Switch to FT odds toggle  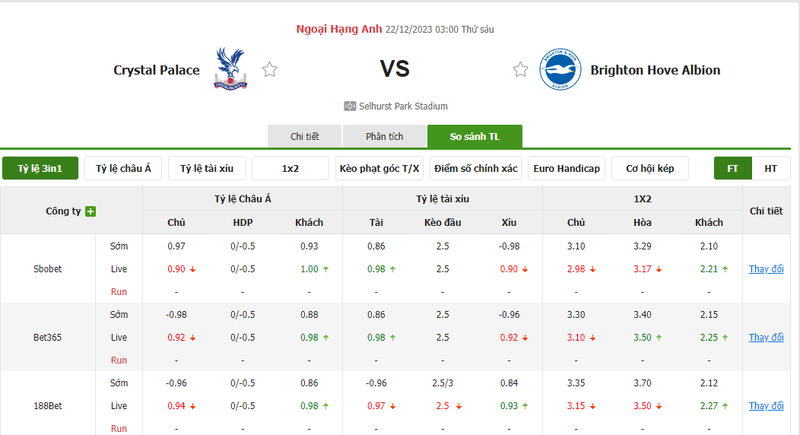tap(732, 169)
